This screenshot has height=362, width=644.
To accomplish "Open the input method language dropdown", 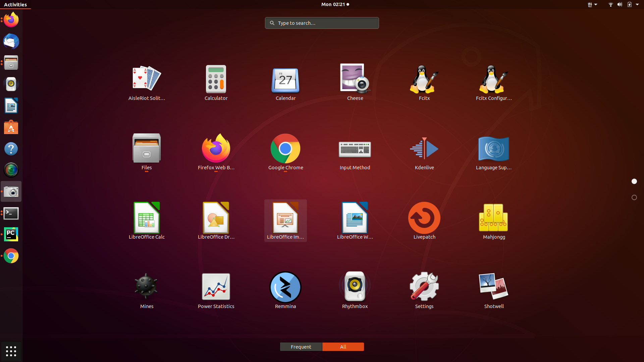I will point(592,4).
